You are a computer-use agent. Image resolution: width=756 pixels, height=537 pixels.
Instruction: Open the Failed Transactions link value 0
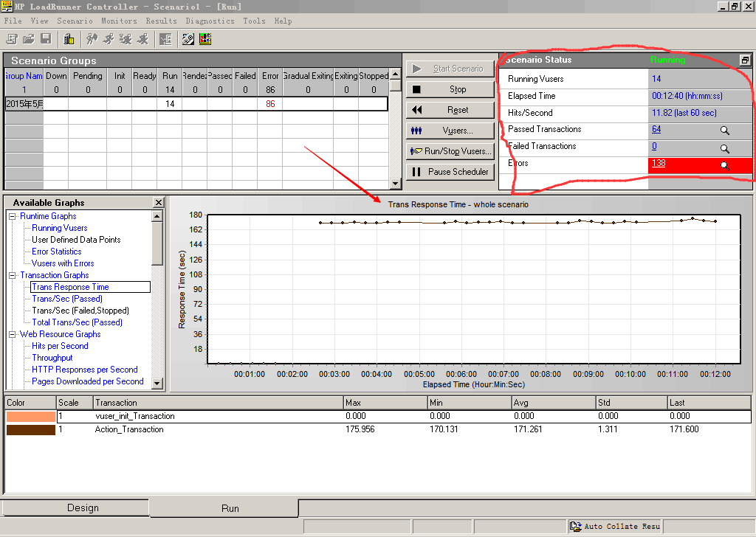[654, 146]
